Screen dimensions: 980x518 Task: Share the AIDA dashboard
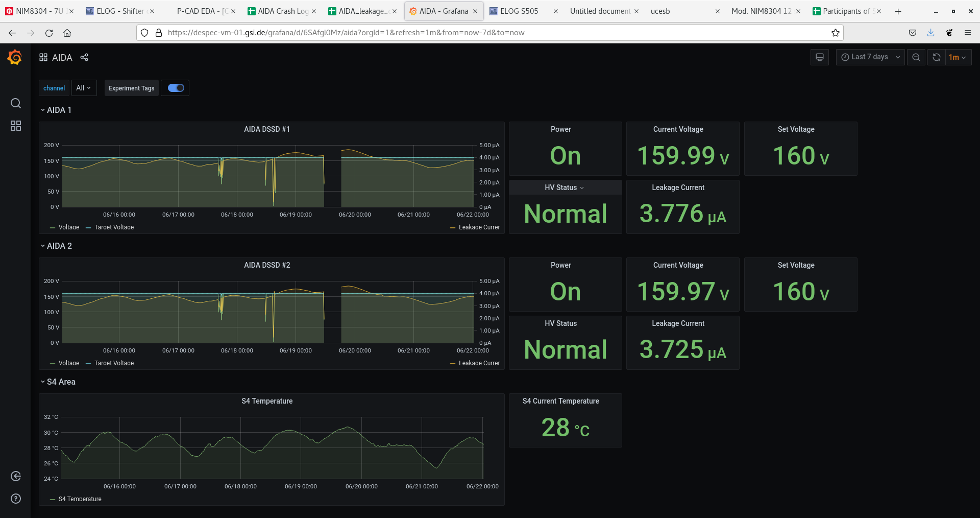(x=84, y=57)
